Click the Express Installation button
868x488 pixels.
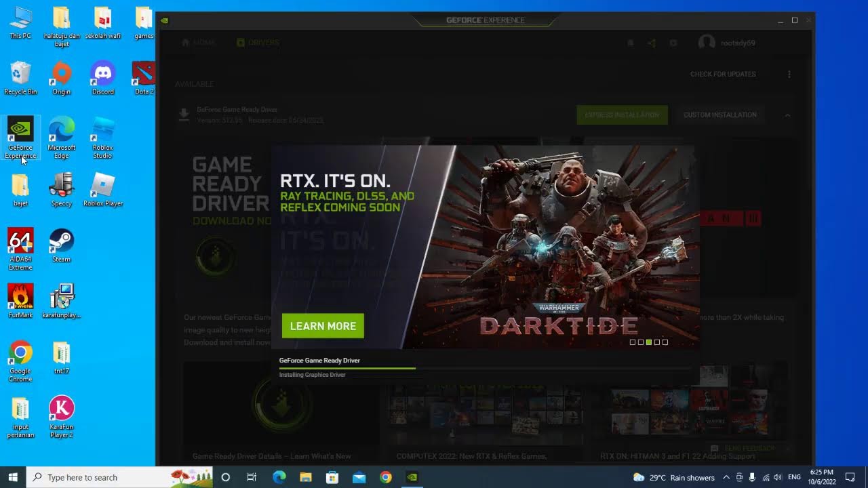622,115
